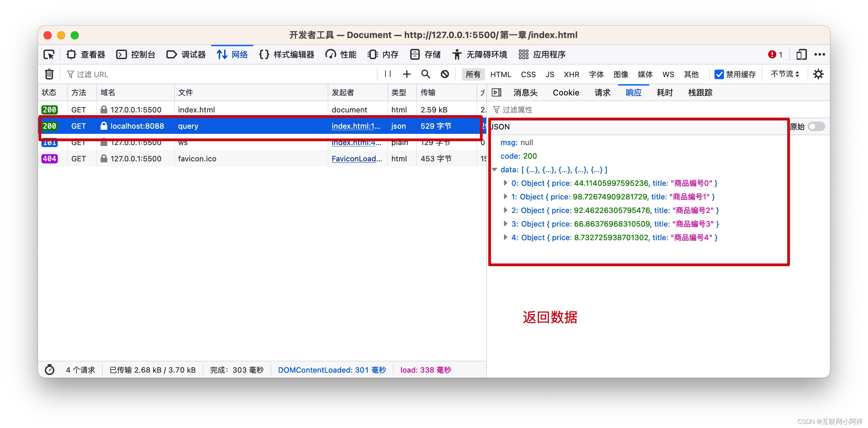The image size is (868, 428).
Task: Collapse the data array node
Action: click(495, 170)
